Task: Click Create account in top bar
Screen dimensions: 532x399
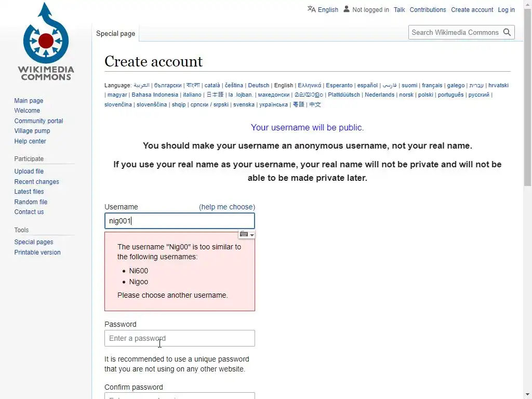Action: pyautogui.click(x=472, y=10)
